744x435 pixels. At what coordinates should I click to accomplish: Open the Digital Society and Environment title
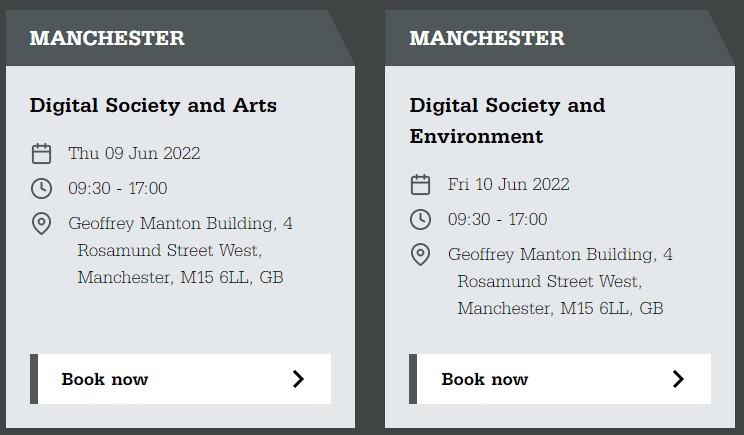click(507, 120)
